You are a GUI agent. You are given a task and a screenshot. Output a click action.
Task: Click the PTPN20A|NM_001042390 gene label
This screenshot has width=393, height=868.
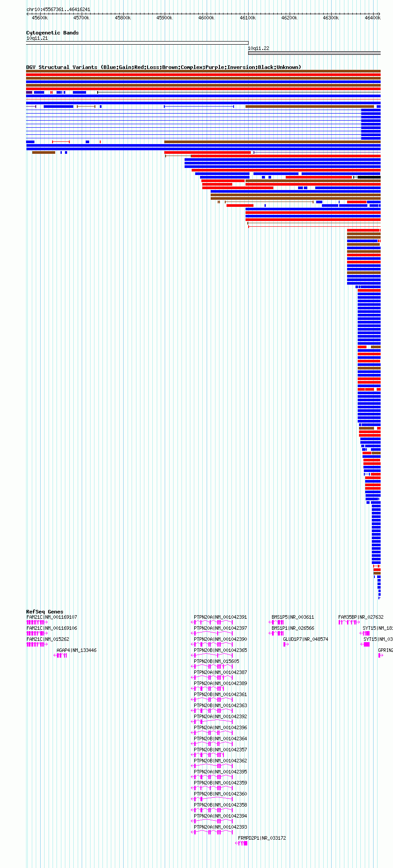coord(220,639)
